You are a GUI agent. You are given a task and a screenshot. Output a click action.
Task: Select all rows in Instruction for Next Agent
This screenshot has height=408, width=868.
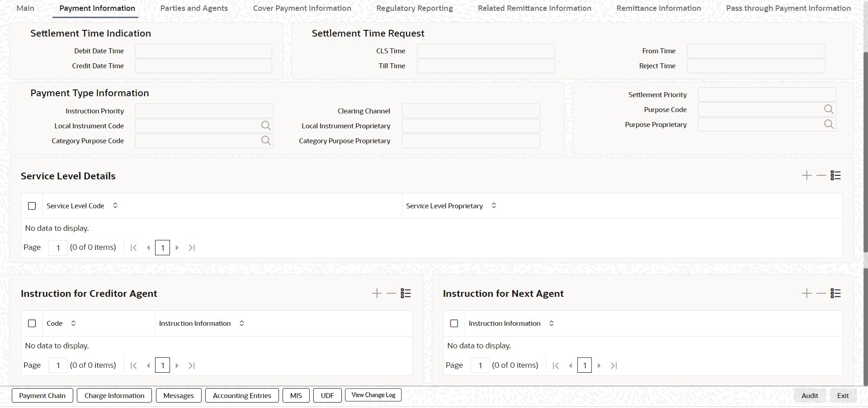point(454,324)
